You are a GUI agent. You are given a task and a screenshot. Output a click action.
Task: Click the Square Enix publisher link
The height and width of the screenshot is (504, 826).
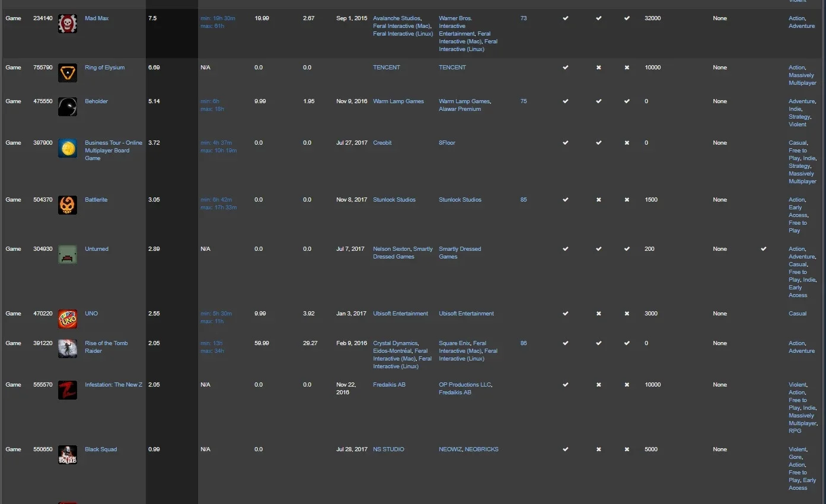pyautogui.click(x=454, y=343)
